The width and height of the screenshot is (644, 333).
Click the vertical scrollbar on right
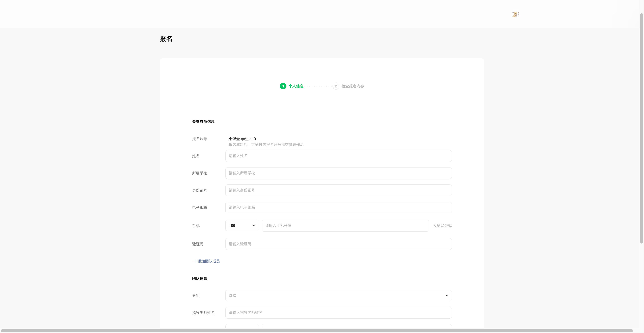pos(641,128)
